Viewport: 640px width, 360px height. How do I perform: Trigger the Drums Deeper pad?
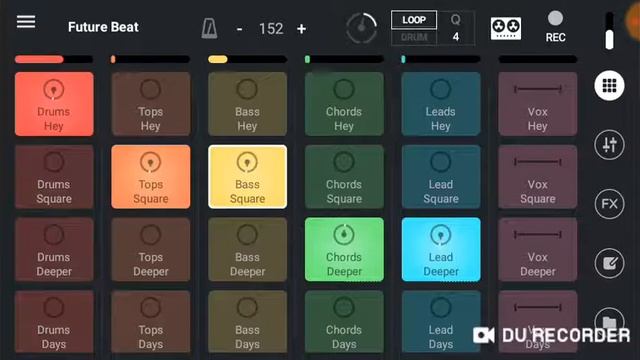[x=54, y=249]
